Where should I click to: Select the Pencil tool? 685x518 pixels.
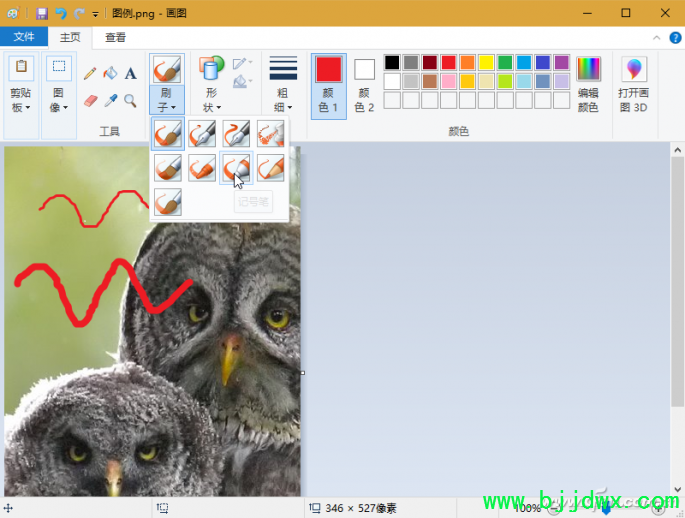coord(90,73)
